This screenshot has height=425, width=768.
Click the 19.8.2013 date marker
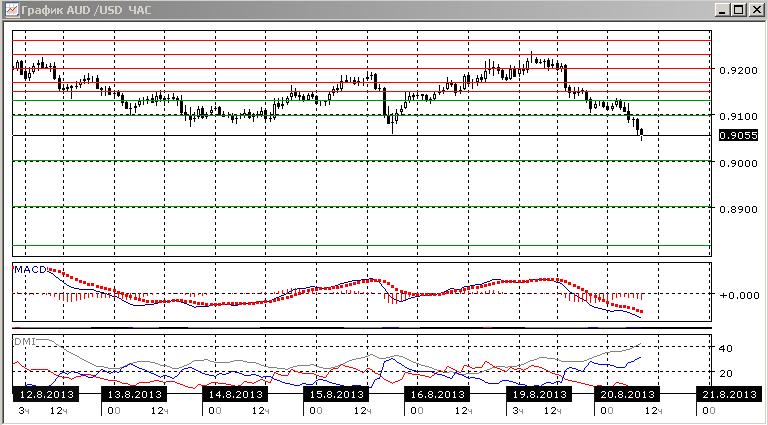pyautogui.click(x=539, y=394)
